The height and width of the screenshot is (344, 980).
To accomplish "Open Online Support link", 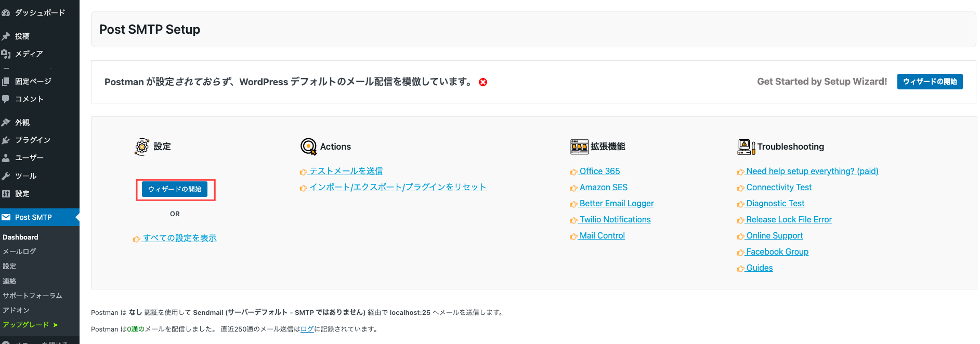I will (775, 235).
